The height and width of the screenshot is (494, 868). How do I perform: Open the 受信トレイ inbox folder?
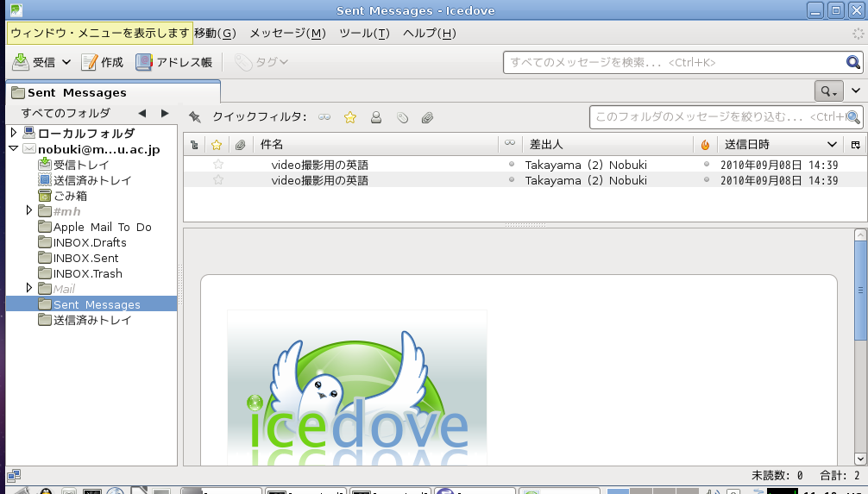[x=73, y=165]
